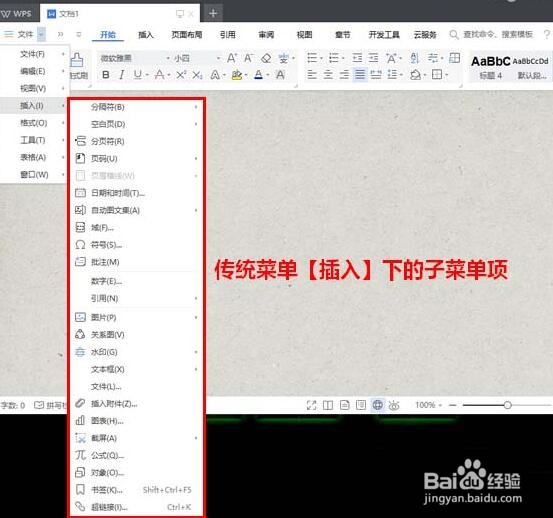The width and height of the screenshot is (553, 518).
Task: Select 书签(K) menu entry
Action: [x=137, y=490]
